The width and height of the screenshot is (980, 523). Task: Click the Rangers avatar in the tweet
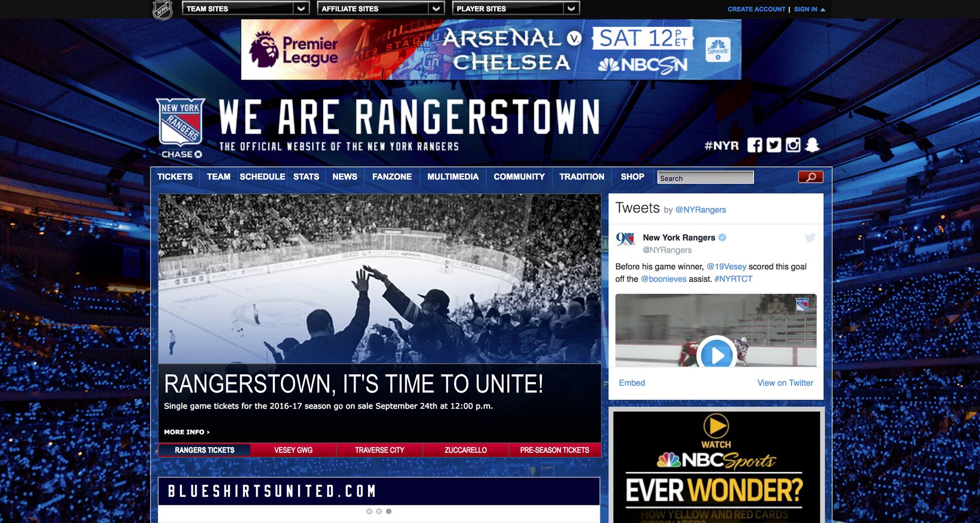coord(625,239)
